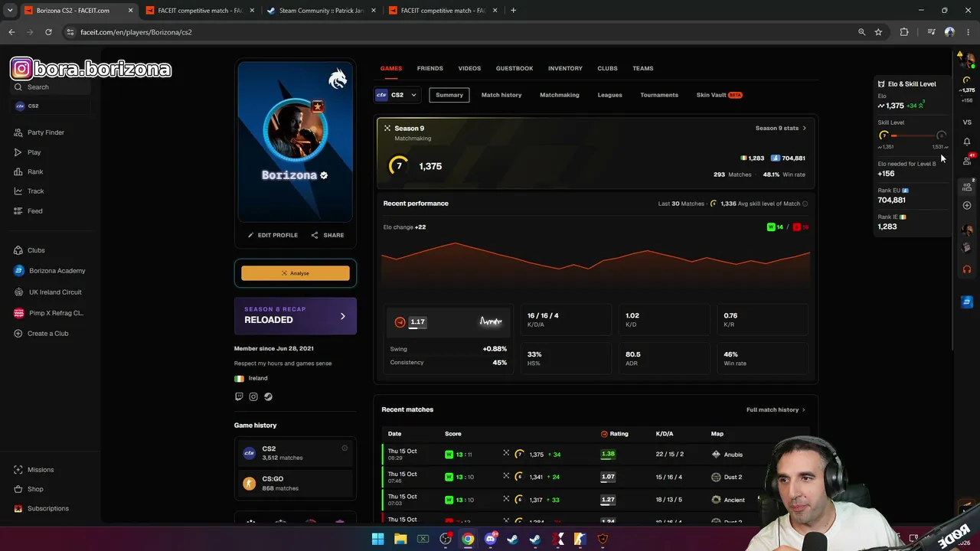Screen dimensions: 980x551
Task: Open Windows Start menu
Action: (377, 539)
